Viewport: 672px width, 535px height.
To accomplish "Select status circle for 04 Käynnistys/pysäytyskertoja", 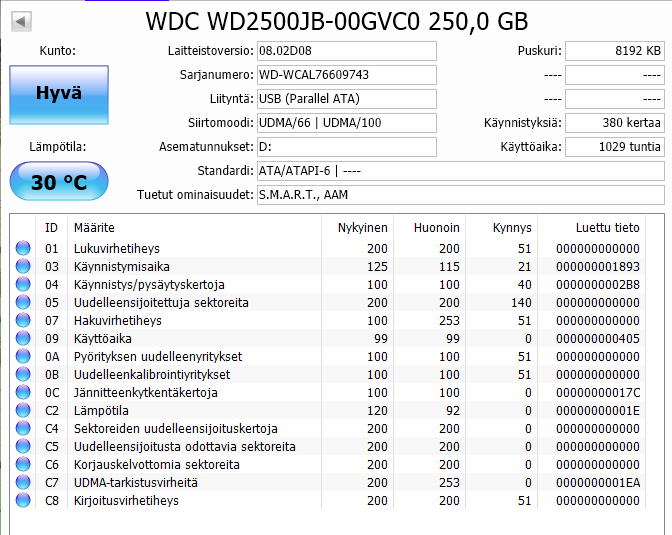I will [x=23, y=284].
